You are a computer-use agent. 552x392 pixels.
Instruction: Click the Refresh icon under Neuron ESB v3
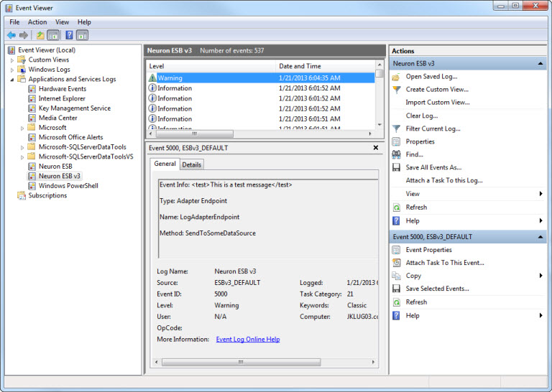pos(396,207)
